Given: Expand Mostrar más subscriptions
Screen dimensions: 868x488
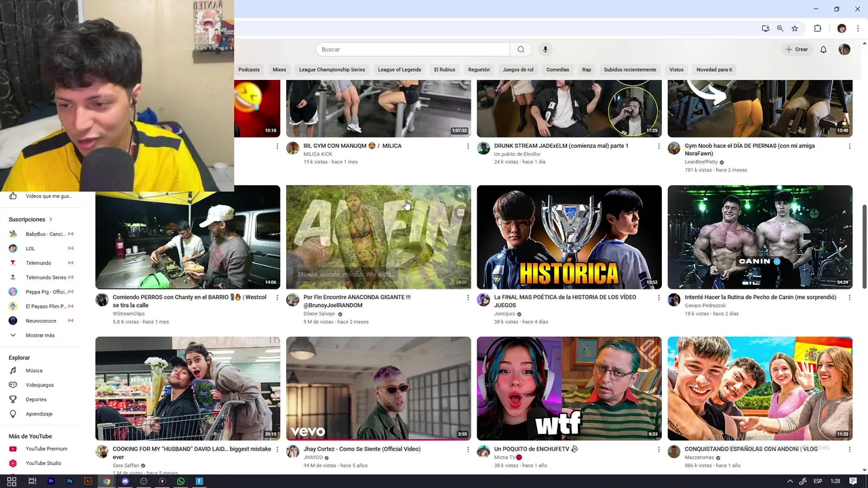Looking at the screenshot, I should [x=39, y=335].
